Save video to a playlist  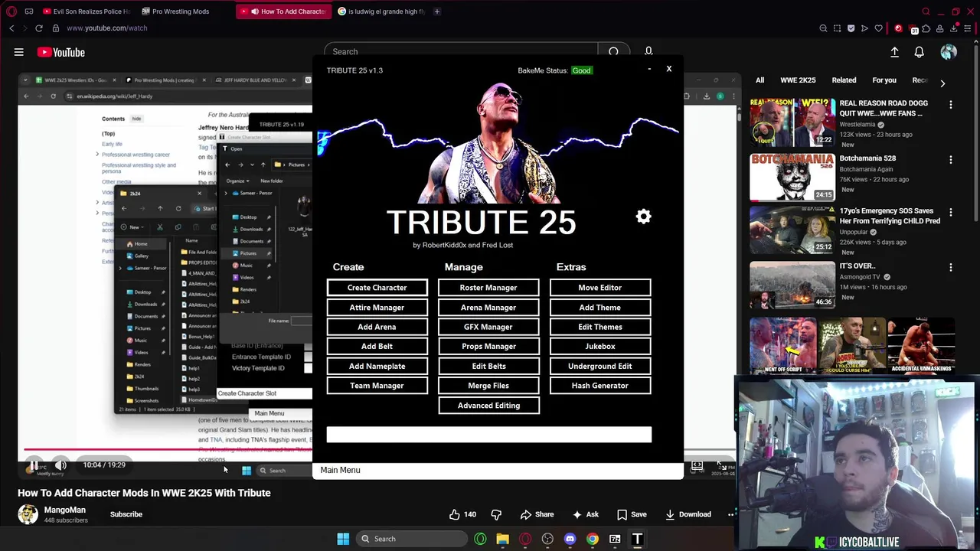(x=632, y=514)
